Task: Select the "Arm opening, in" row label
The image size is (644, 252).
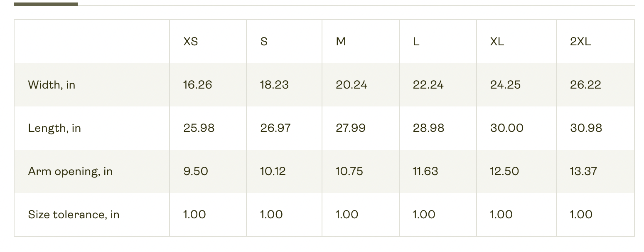Action: [x=70, y=171]
